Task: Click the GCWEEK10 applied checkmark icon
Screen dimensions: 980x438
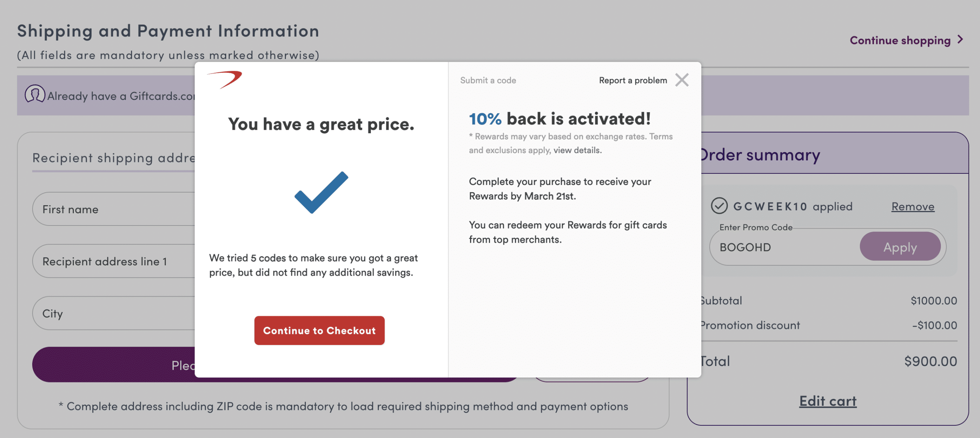Action: [719, 206]
